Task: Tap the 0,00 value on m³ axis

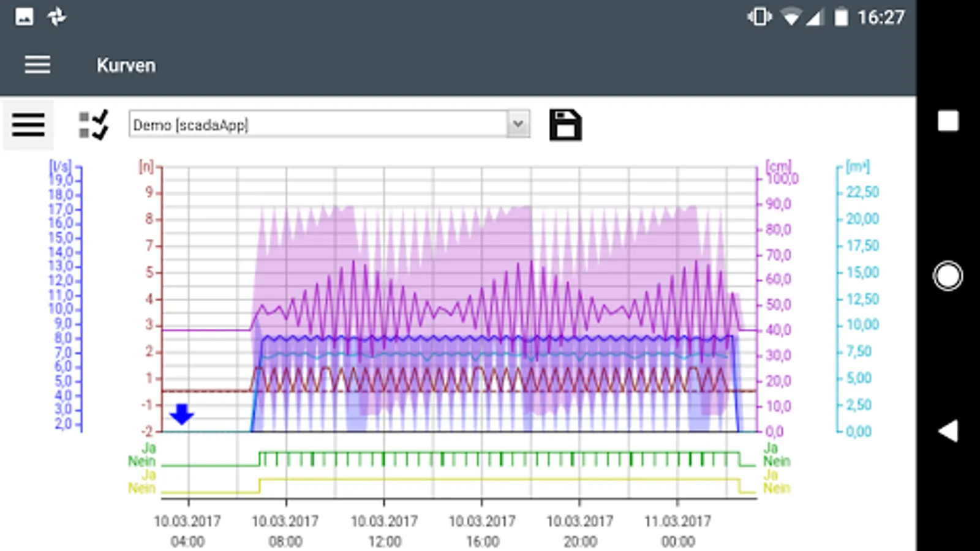Action: click(x=858, y=431)
